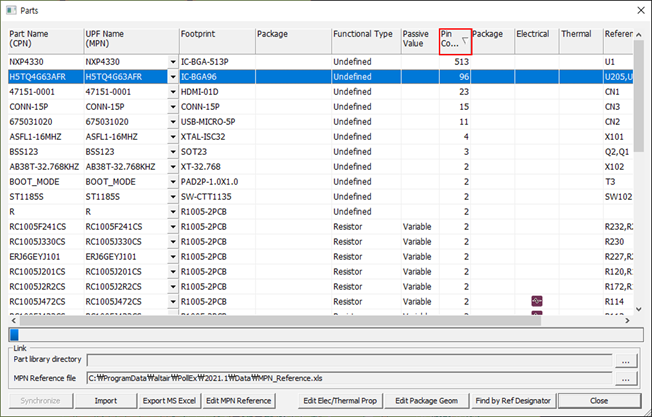Expand the UPF dropdown for ERJ6GEYJ101
Viewport: 652px width, 417px height.
[173, 256]
